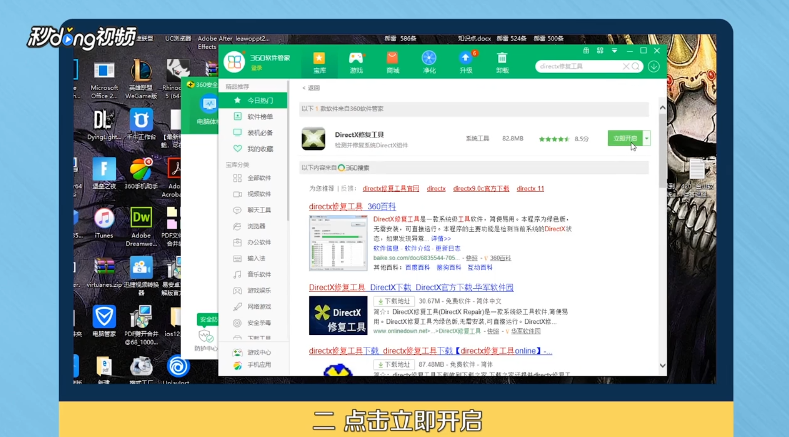Click the DirectX修复工具 app icon
The height and width of the screenshot is (437, 789).
coord(313,138)
